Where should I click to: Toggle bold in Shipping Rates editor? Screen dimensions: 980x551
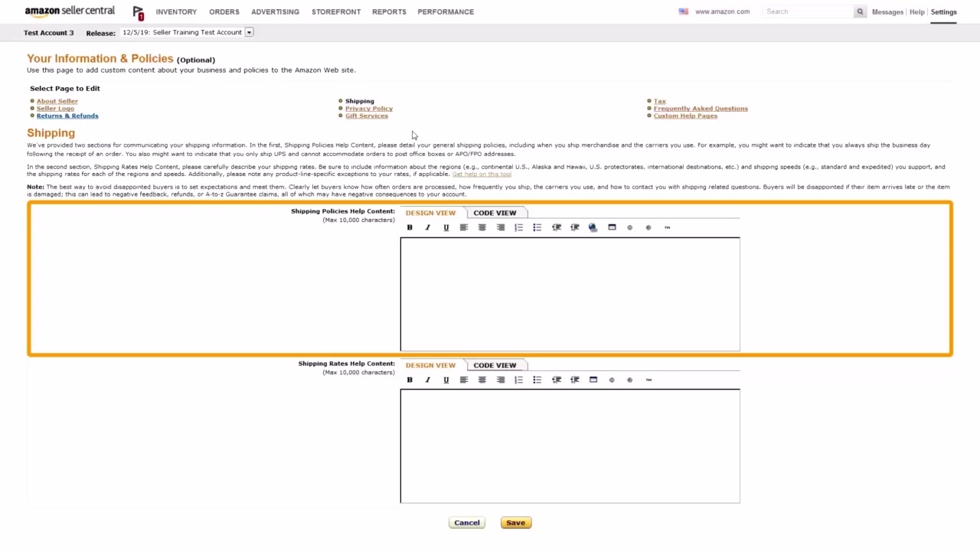410,380
